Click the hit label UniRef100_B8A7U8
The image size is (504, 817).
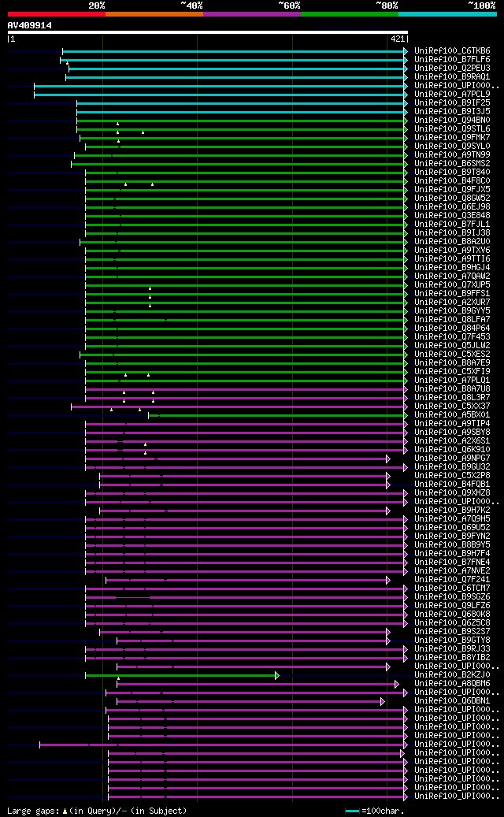pos(452,388)
